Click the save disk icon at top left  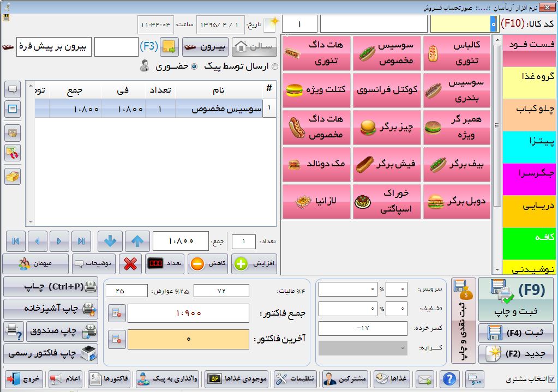pyautogui.click(x=6, y=18)
